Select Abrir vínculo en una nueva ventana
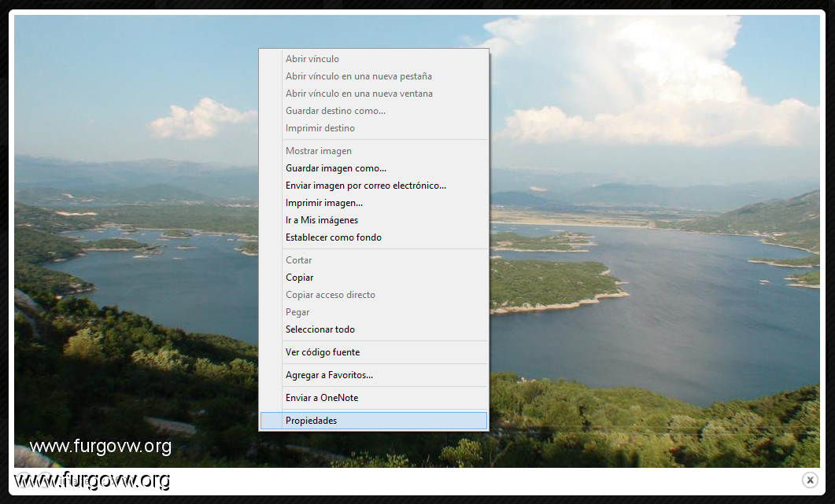 374,94
